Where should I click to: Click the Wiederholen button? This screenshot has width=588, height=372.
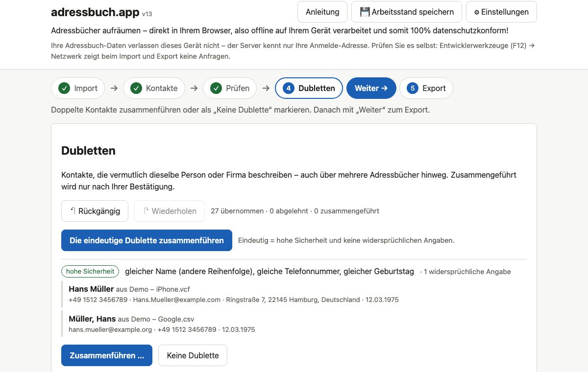pos(170,211)
